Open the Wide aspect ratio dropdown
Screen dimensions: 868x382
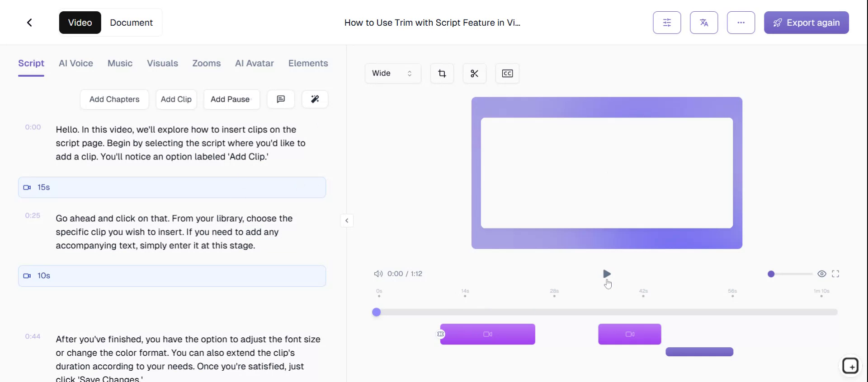click(392, 74)
